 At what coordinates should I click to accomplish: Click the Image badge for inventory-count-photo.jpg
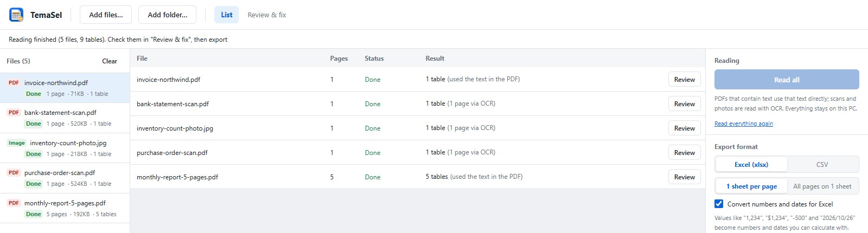click(16, 143)
